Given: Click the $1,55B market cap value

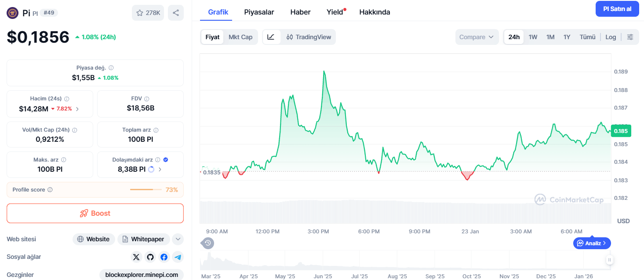Looking at the screenshot, I should tap(84, 77).
